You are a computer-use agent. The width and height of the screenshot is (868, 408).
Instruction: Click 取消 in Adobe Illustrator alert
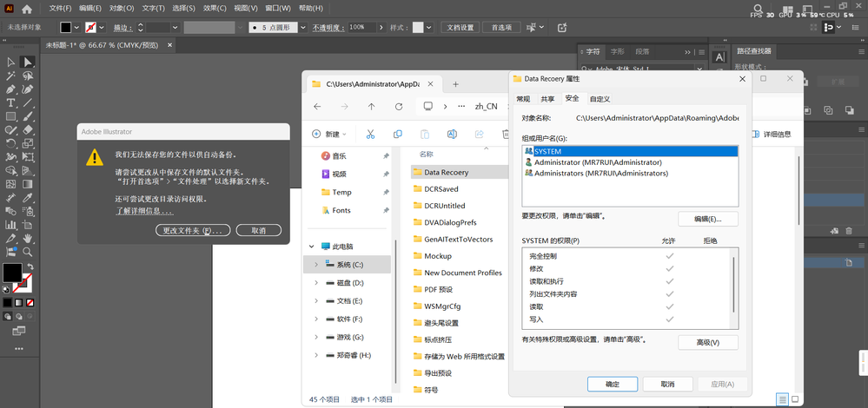[259, 230]
